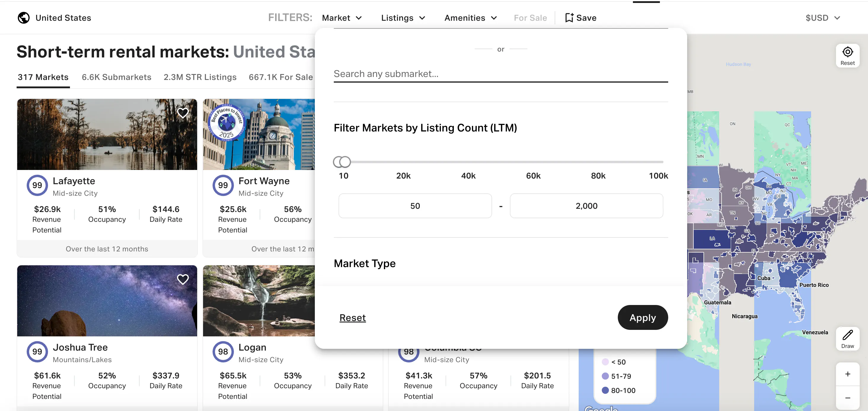This screenshot has width=868, height=411.
Task: Zoom in the map with plus
Action: pos(848,374)
